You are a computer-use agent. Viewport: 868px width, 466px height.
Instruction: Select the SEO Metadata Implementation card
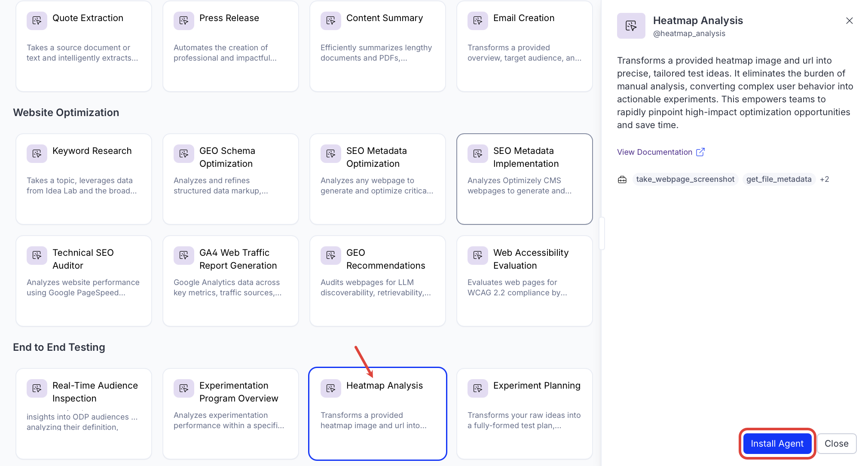pyautogui.click(x=524, y=179)
